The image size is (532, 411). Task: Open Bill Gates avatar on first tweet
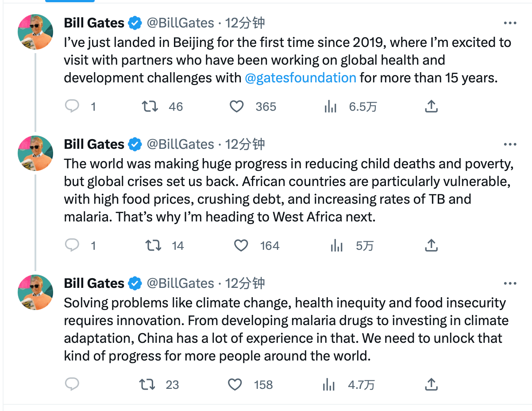click(x=35, y=32)
